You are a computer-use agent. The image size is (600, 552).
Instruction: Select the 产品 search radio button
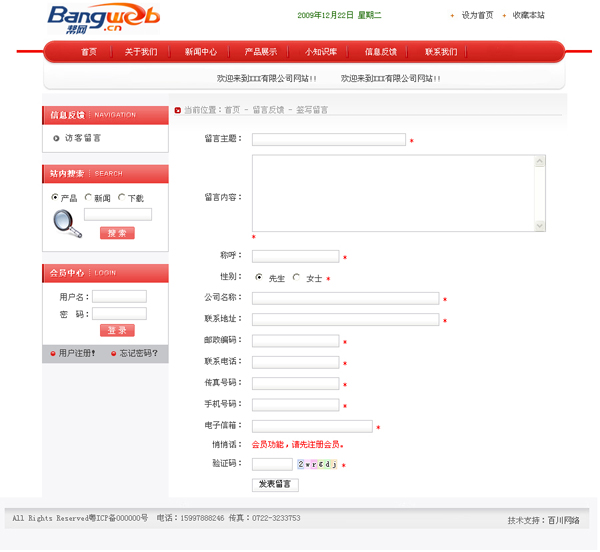pyautogui.click(x=54, y=198)
